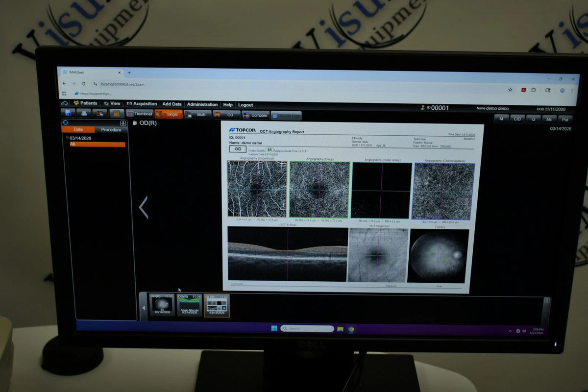Click the Choriocapillaris angiography image
This screenshot has width=588, height=392.
point(443,191)
